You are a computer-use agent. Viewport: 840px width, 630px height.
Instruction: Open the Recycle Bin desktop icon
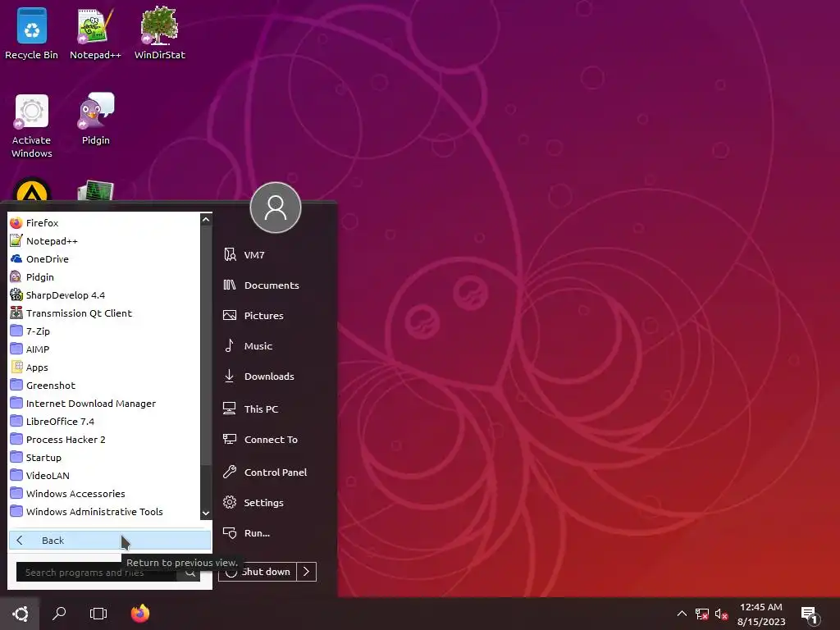click(x=31, y=34)
